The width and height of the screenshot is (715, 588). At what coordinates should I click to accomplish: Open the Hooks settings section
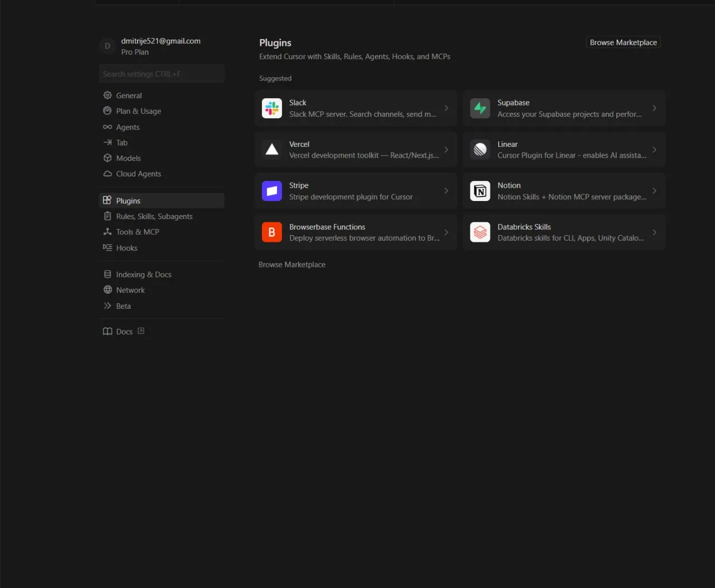pos(161,247)
